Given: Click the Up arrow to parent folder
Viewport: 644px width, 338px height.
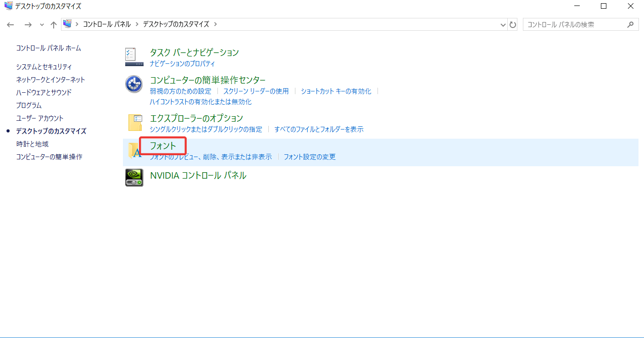Looking at the screenshot, I should point(54,25).
